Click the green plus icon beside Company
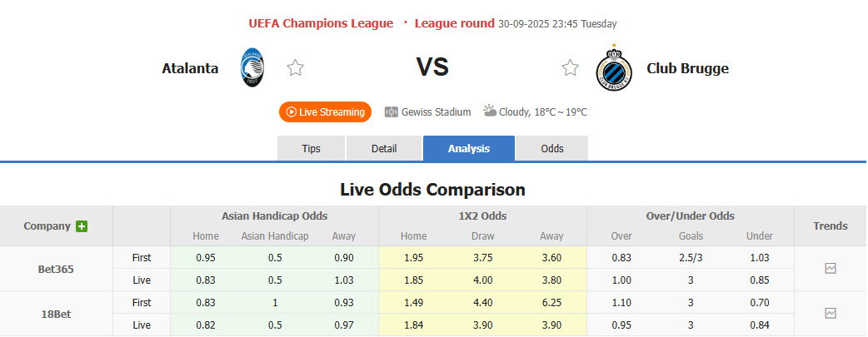 point(82,226)
